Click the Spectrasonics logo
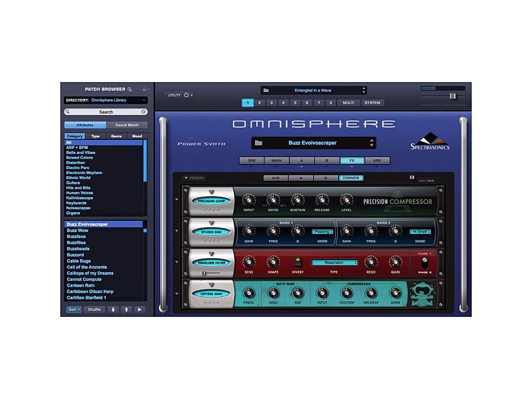 pos(430,141)
